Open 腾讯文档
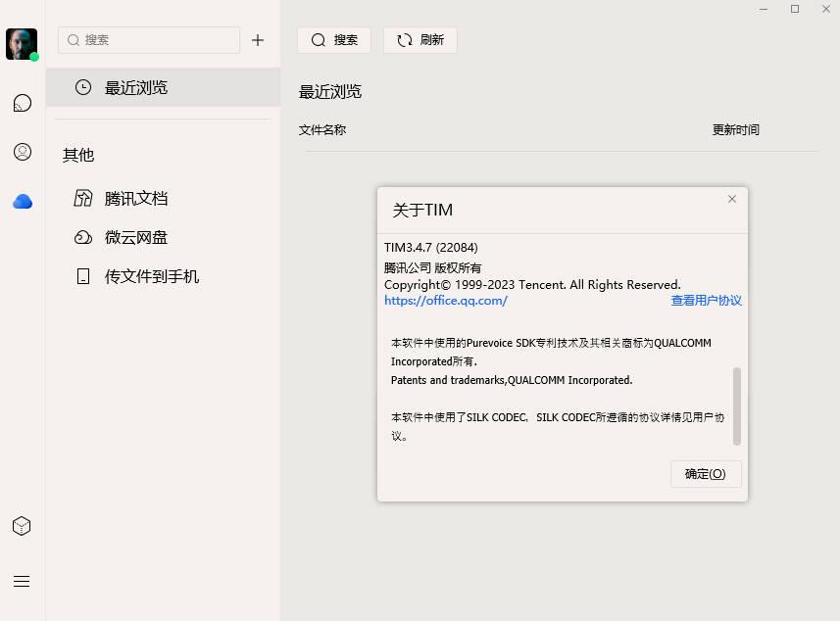840x621 pixels. coord(136,199)
